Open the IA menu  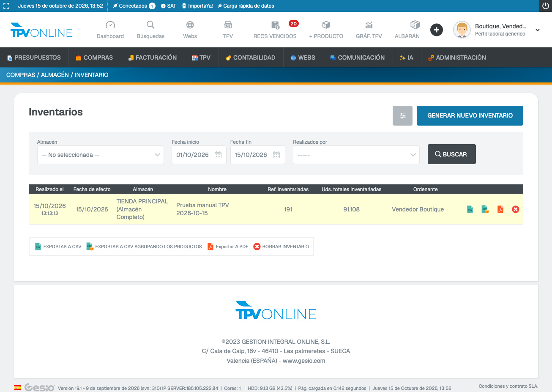point(407,58)
